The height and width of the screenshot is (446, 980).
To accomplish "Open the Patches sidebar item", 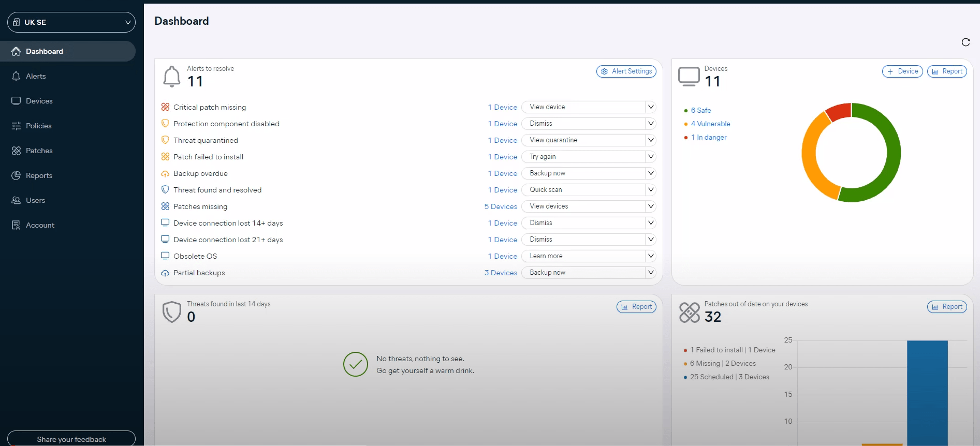I will [x=68, y=151].
